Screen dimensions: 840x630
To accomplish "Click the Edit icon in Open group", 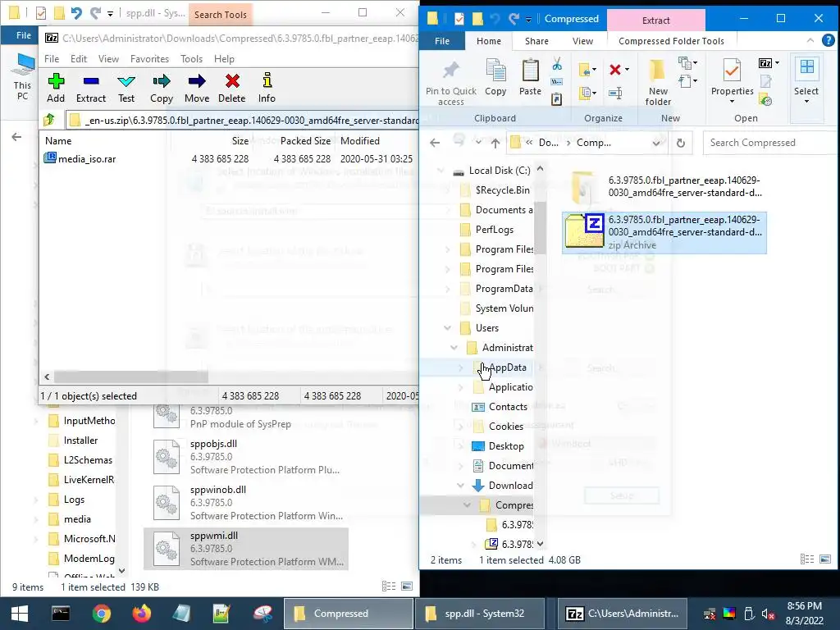I will tap(766, 81).
